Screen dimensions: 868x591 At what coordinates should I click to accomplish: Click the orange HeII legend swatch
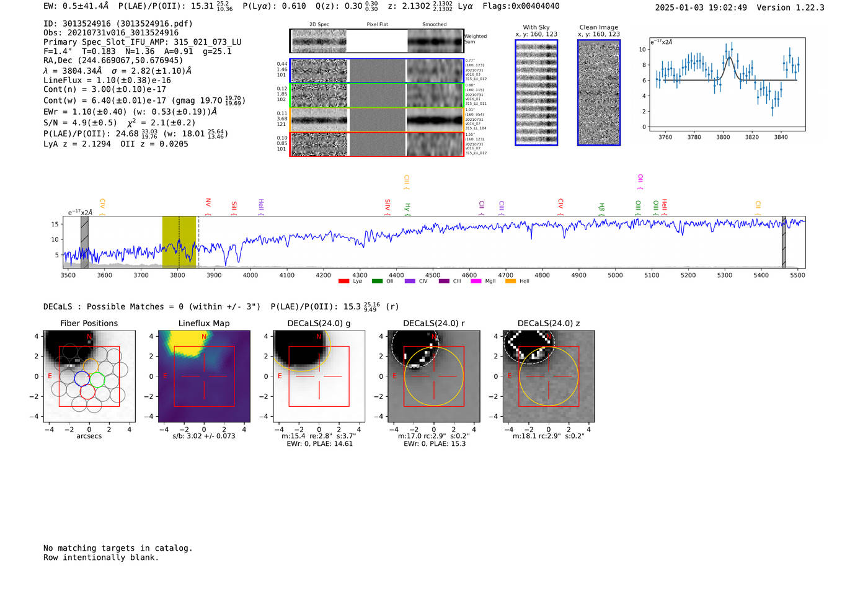pos(510,281)
